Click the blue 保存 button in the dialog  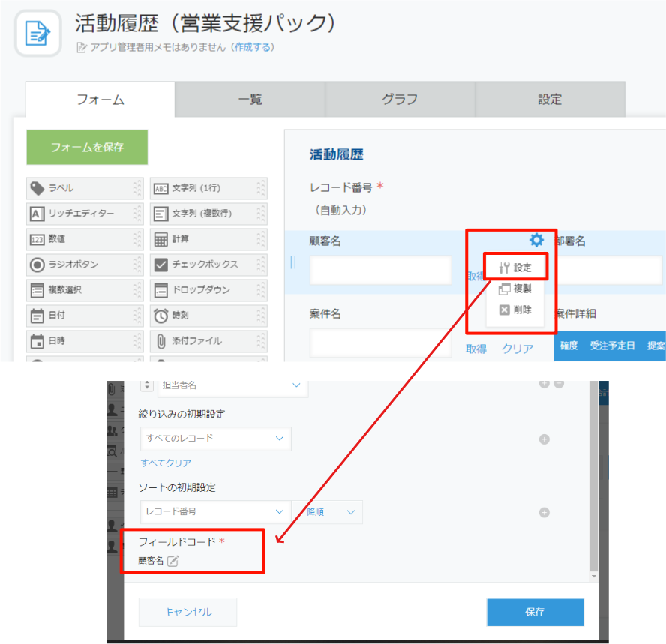[x=535, y=612]
